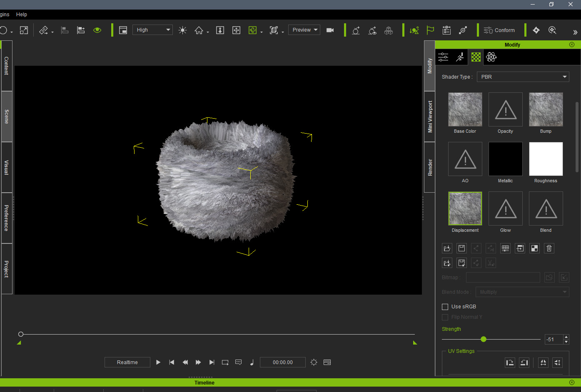581x392 pixels.
Task: Click the four-point star icon
Action: pyautogui.click(x=536, y=30)
